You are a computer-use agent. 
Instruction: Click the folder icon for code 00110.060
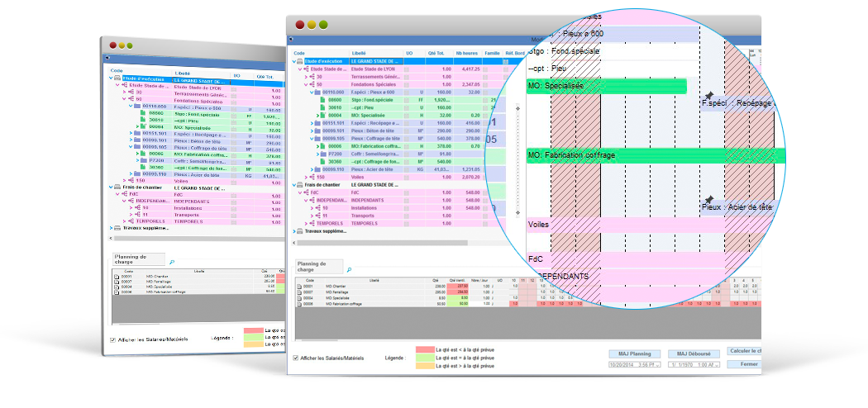tap(317, 93)
